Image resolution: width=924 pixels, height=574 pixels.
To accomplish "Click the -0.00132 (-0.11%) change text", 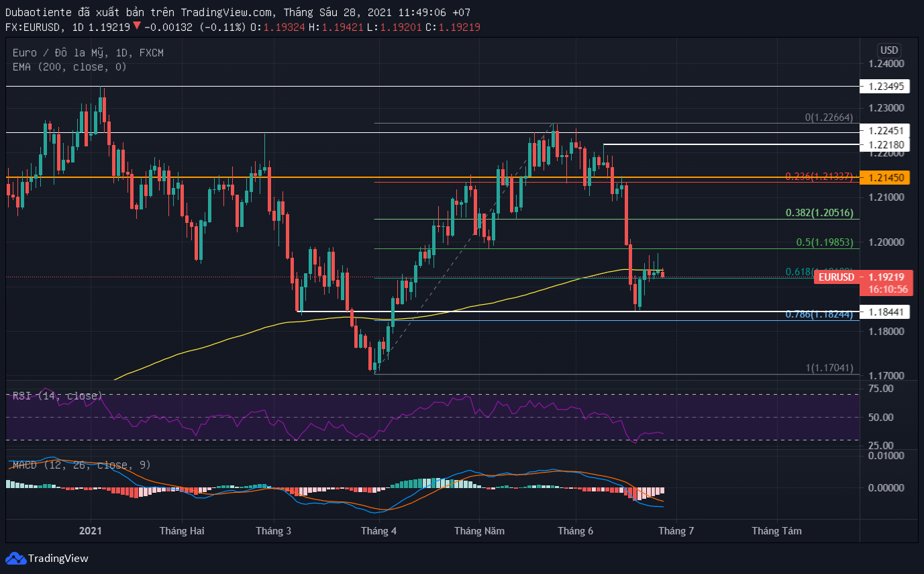I will click(x=195, y=27).
